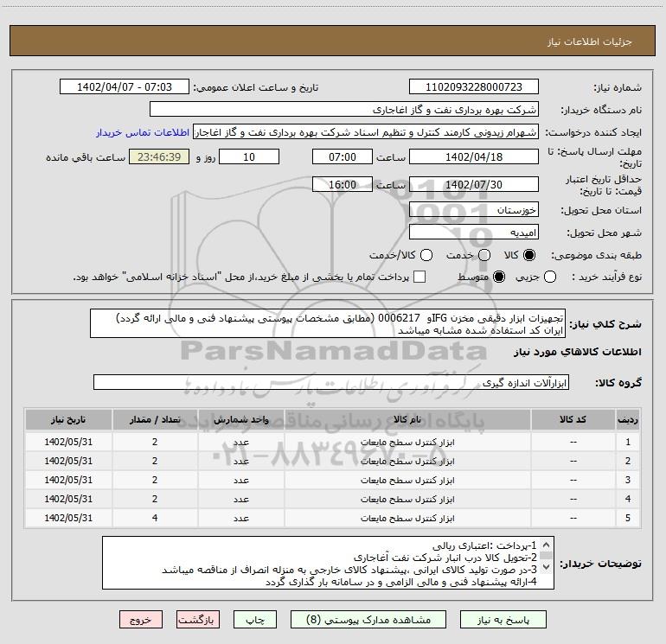Select the خدمت radio button
The width and height of the screenshot is (666, 644).
(484, 255)
